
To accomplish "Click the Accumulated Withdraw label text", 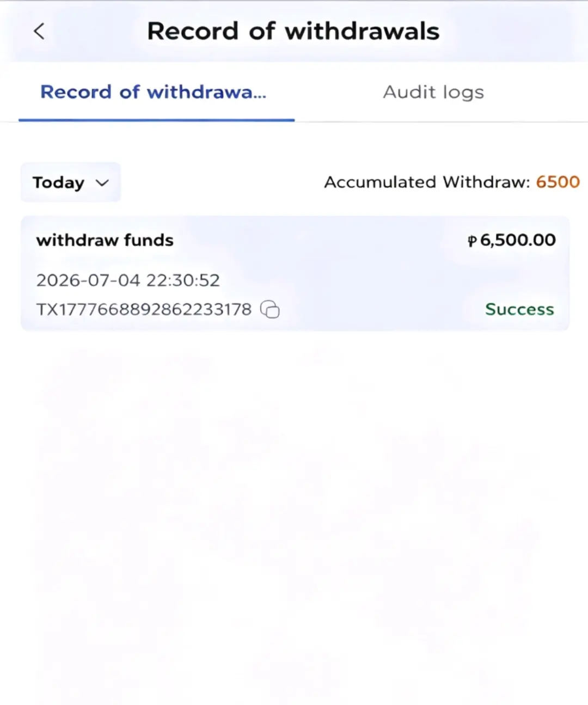I will [427, 182].
